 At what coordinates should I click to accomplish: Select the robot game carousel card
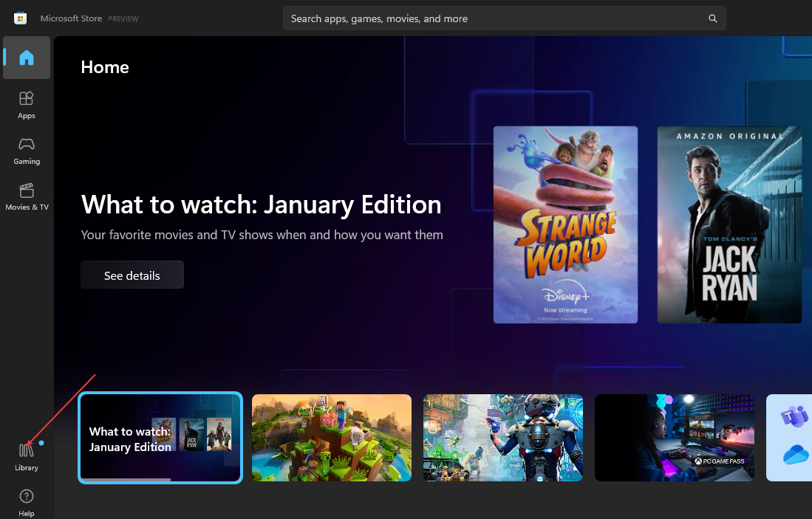click(503, 438)
